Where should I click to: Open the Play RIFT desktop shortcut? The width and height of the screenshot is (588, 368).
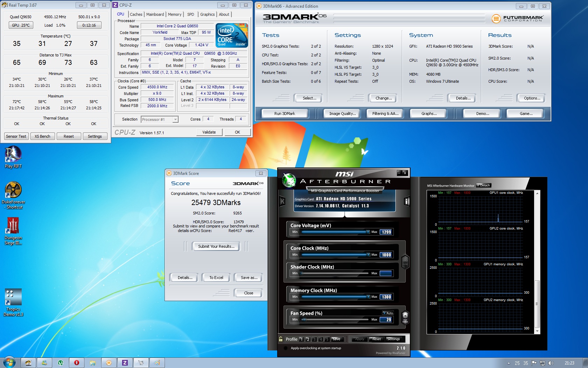pos(13,157)
